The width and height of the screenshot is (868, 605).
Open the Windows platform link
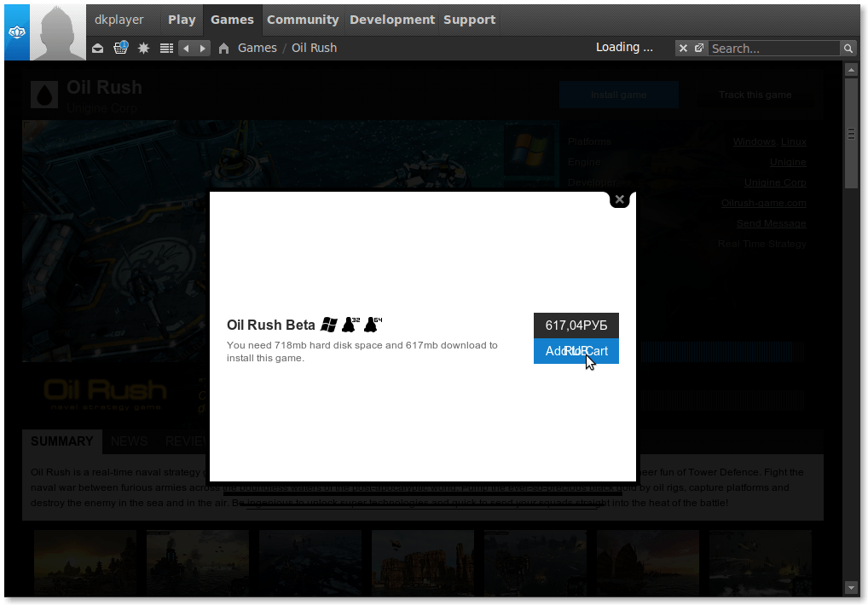[754, 141]
